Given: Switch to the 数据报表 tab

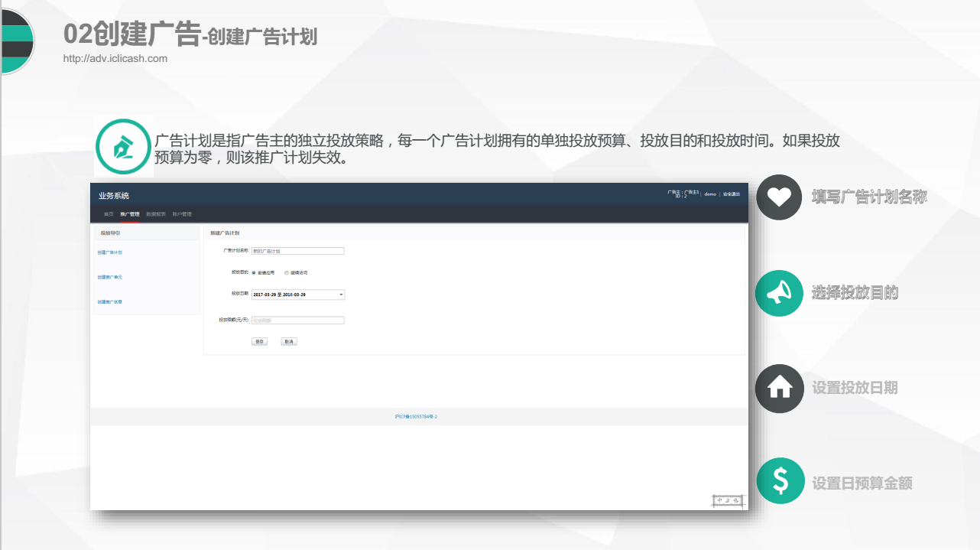Looking at the screenshot, I should (155, 213).
